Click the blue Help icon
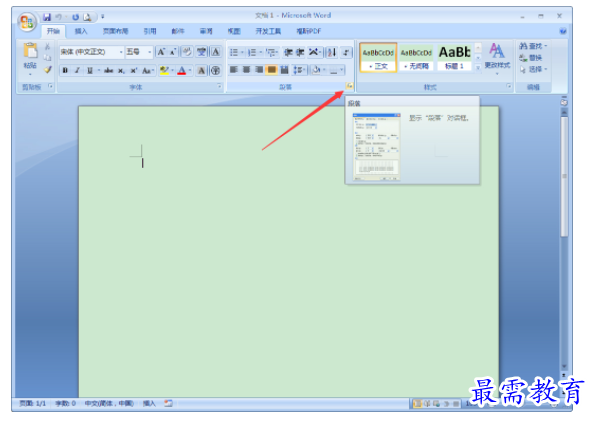Image resolution: width=593 pixels, height=423 pixels. point(563,31)
